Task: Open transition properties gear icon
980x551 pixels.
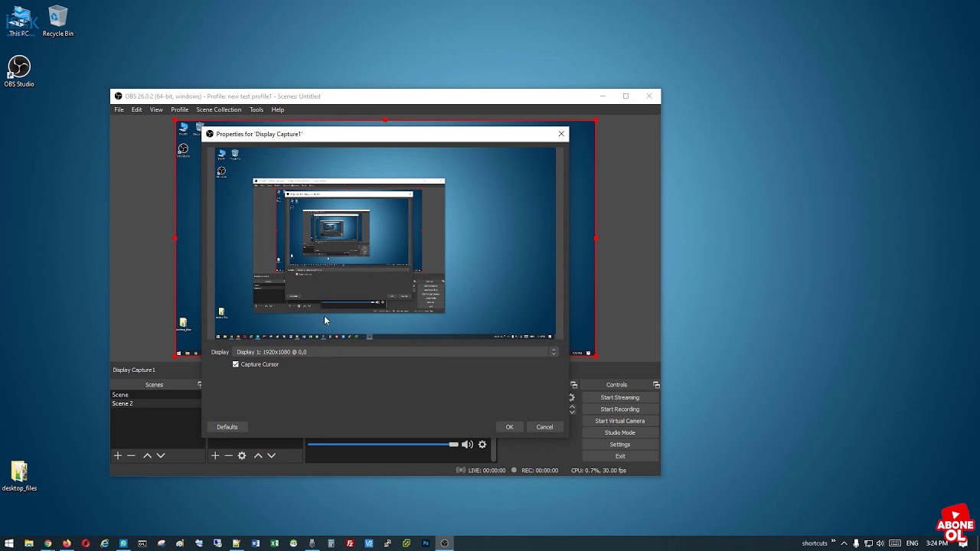Action: click(572, 397)
